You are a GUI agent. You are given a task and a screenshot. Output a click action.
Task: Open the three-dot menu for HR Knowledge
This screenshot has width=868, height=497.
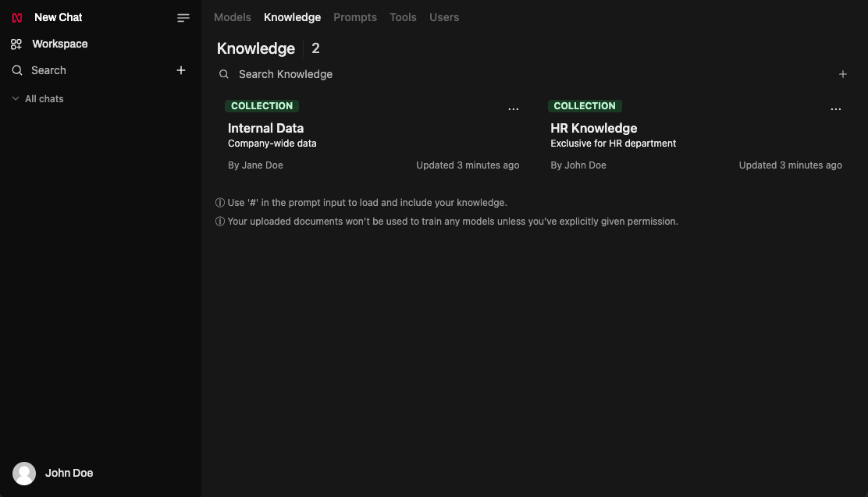pos(836,109)
